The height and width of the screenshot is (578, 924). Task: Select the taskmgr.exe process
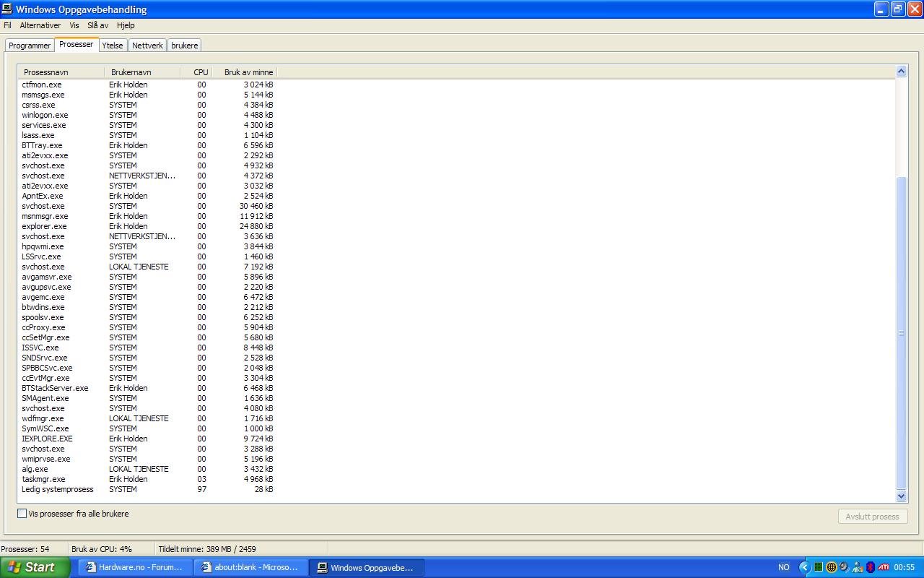click(147, 479)
